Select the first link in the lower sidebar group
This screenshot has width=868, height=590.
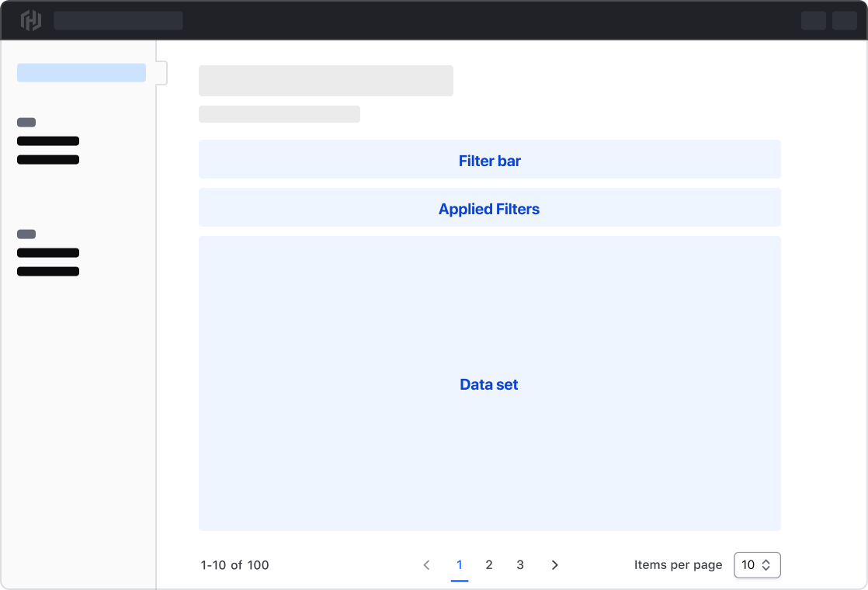point(47,252)
